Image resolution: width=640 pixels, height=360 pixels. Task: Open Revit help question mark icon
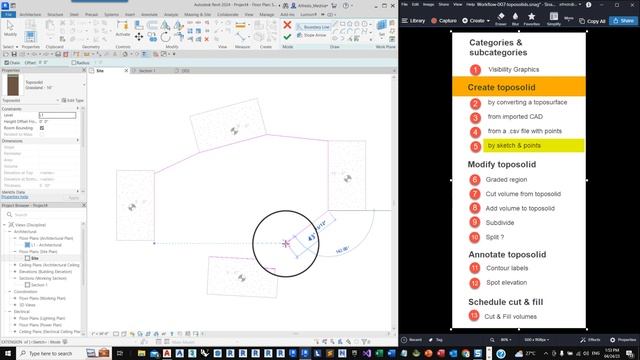point(346,6)
